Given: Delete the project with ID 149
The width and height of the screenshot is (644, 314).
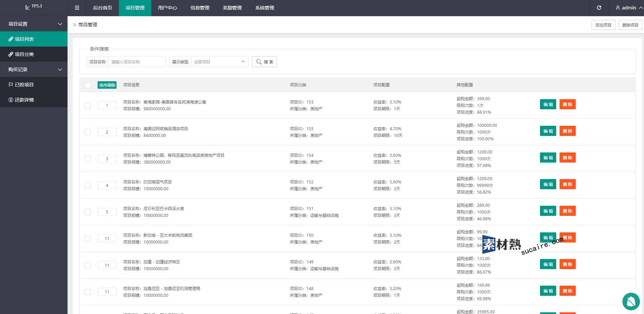Looking at the screenshot, I should 567,264.
